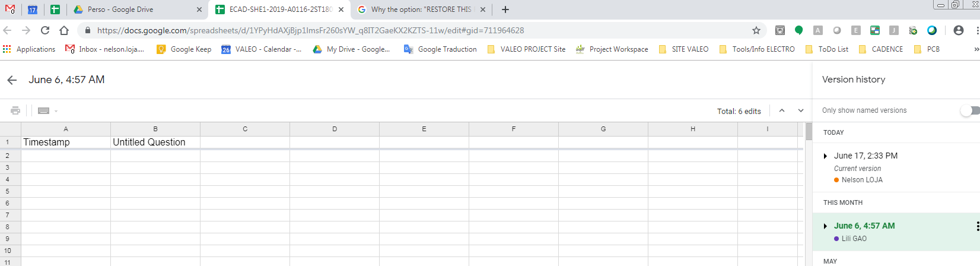
Task: Go to previous edit with up chevron
Action: coord(782,110)
